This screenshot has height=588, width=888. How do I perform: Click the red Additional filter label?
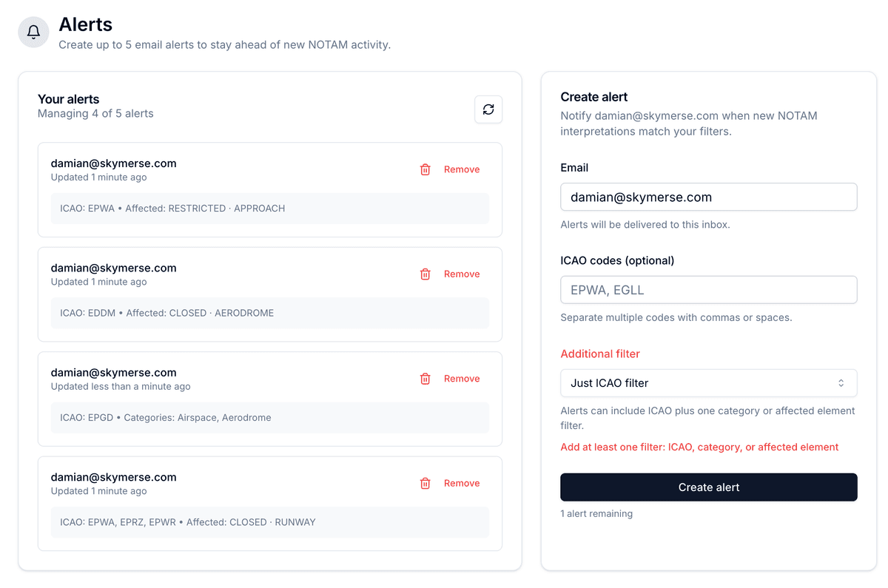click(x=600, y=354)
